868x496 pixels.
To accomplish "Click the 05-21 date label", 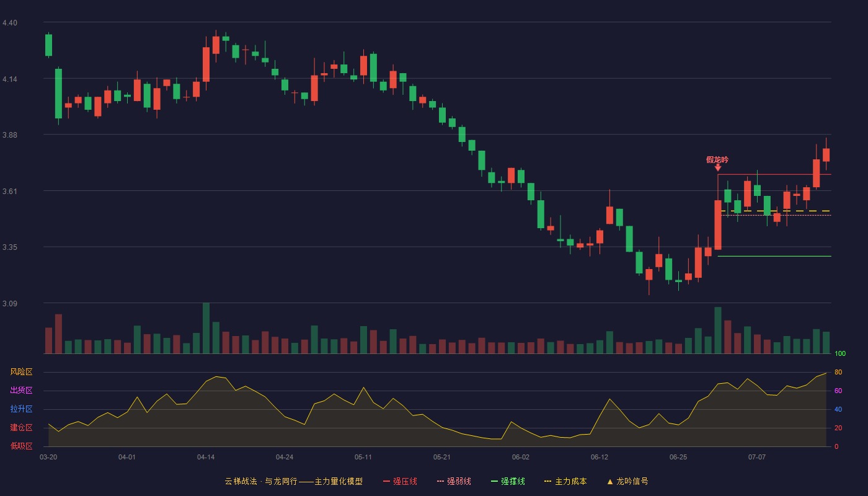I will 442,457.
